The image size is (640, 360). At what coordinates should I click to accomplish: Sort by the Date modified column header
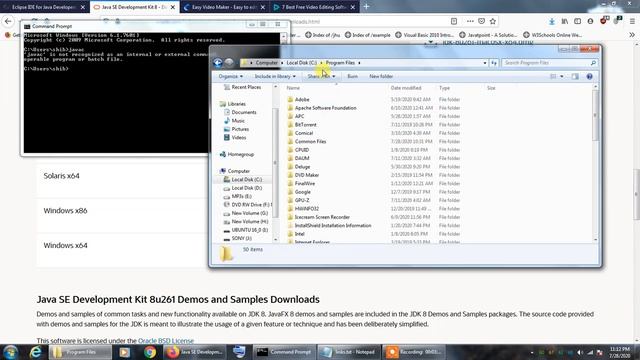coord(406,88)
